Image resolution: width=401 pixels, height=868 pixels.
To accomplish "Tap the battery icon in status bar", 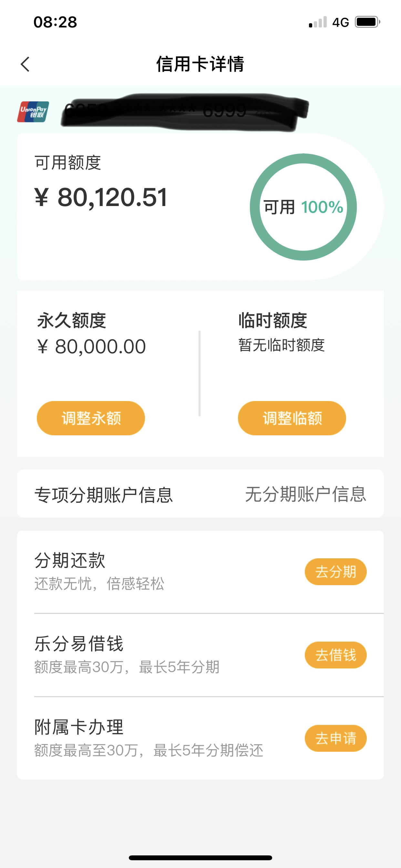I will [x=367, y=22].
